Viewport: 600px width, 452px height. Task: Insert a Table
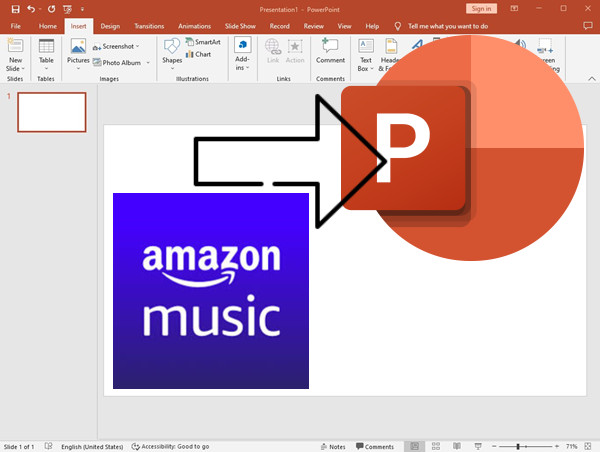pos(46,54)
